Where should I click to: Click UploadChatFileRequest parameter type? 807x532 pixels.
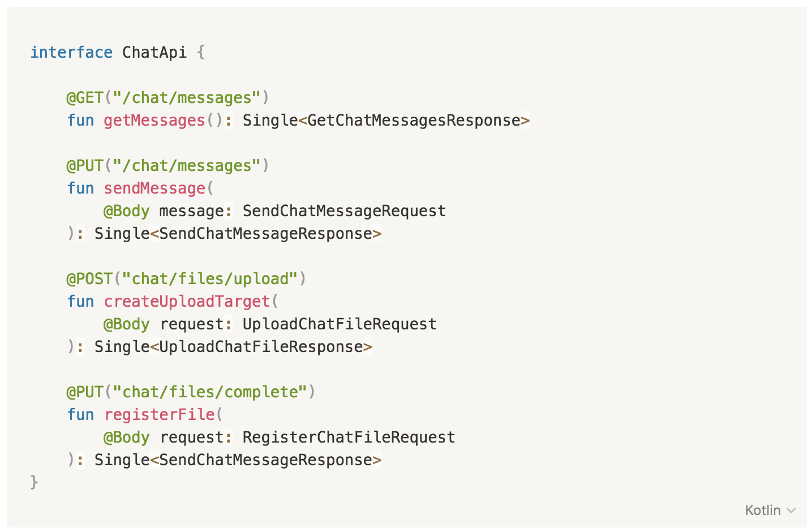click(340, 324)
